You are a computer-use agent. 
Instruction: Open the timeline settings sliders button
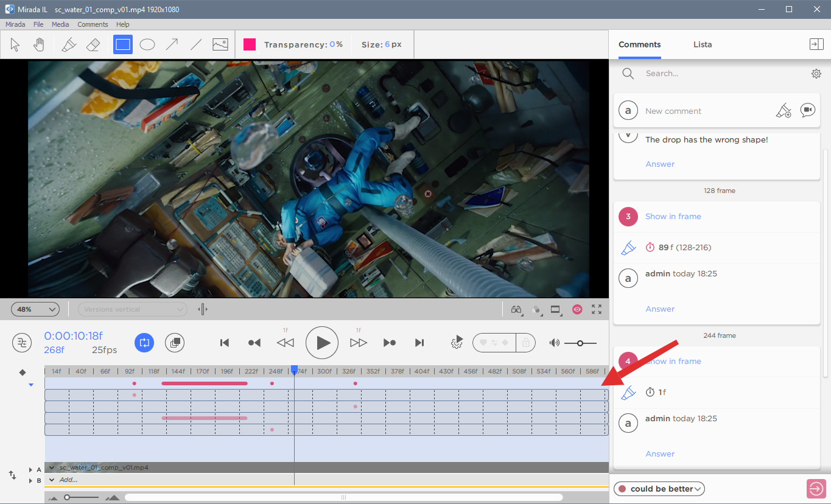click(23, 343)
